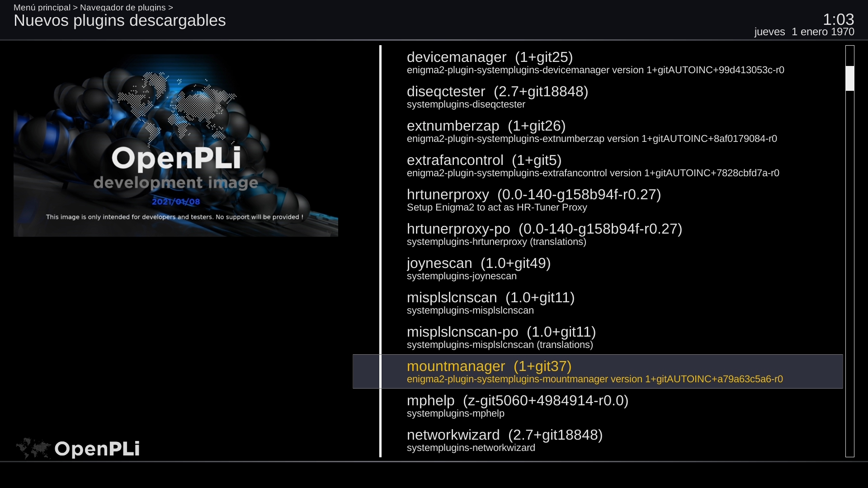
Task: Click 'Nuevos plugins descargables' title
Action: click(120, 21)
